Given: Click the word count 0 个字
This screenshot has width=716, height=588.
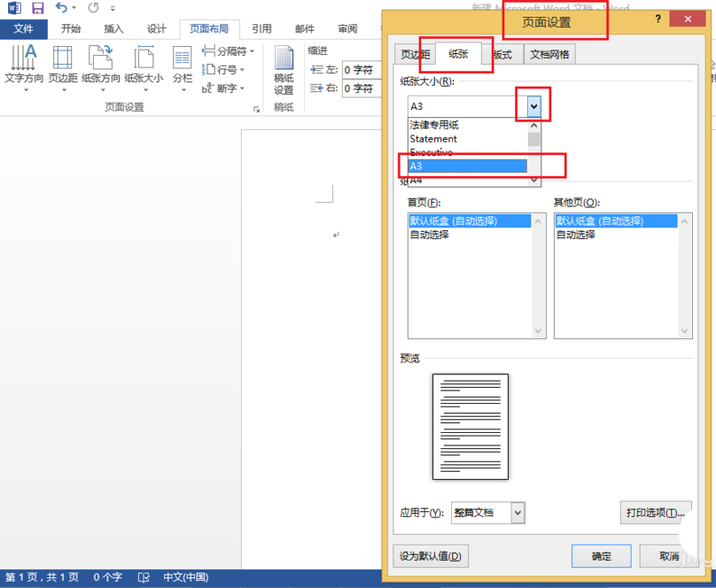Looking at the screenshot, I should [108, 577].
